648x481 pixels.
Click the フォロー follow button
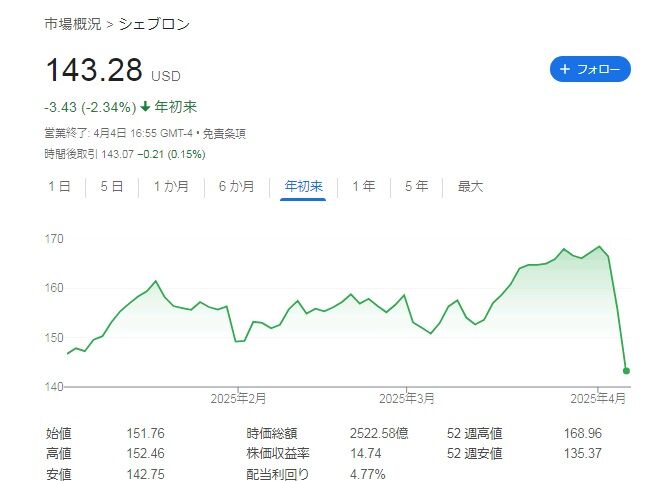coord(590,69)
